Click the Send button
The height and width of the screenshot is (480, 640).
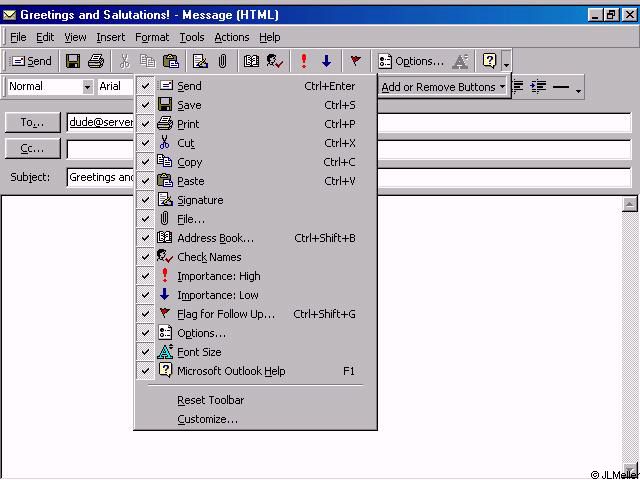pos(32,61)
